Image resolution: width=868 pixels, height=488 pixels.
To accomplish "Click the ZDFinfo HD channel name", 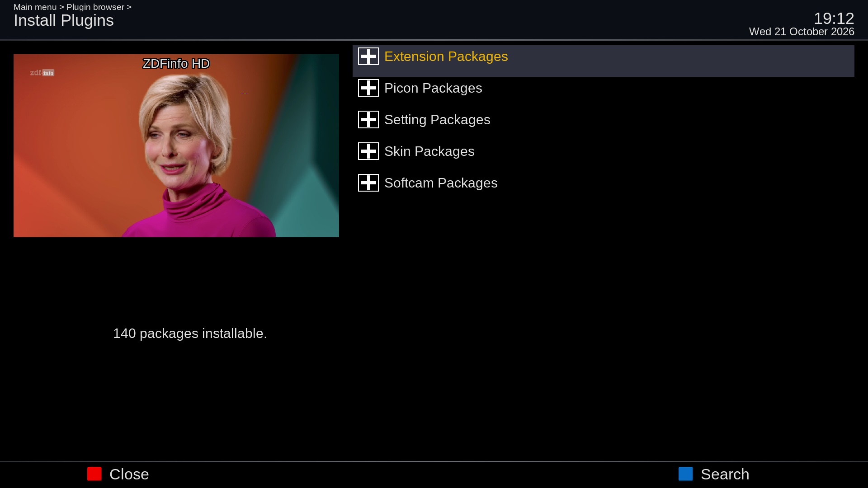I will tap(176, 64).
